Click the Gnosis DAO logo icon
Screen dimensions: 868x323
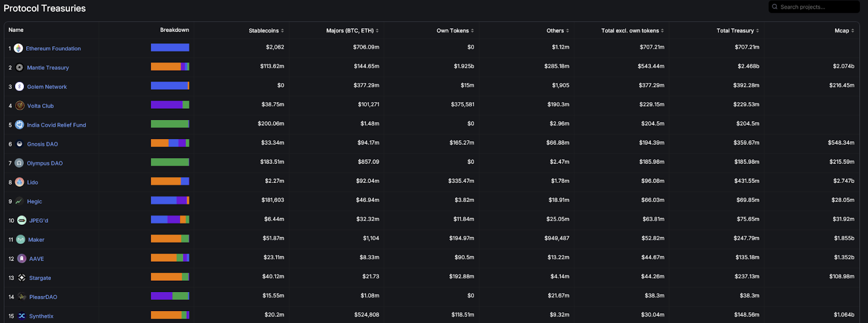[20, 144]
